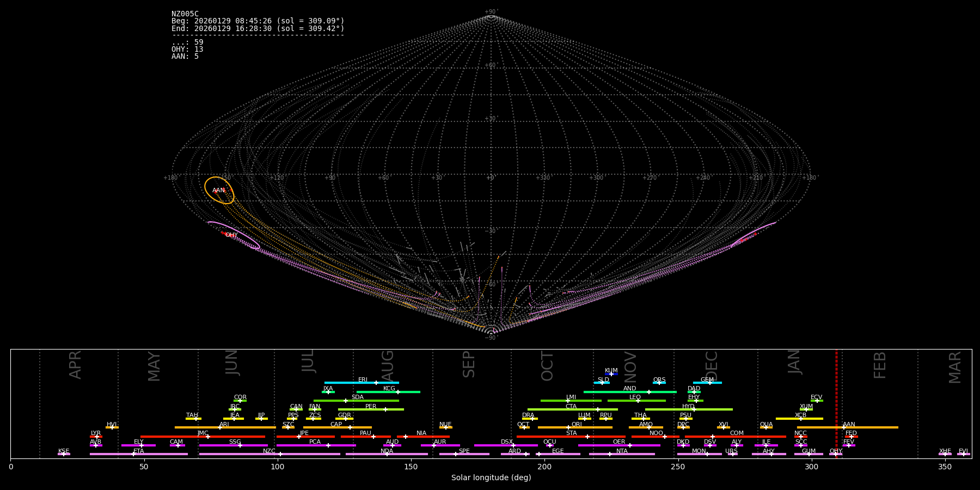The width and height of the screenshot is (980, 490).
Task: Click the OHY label in the timeline
Action: tap(836, 451)
